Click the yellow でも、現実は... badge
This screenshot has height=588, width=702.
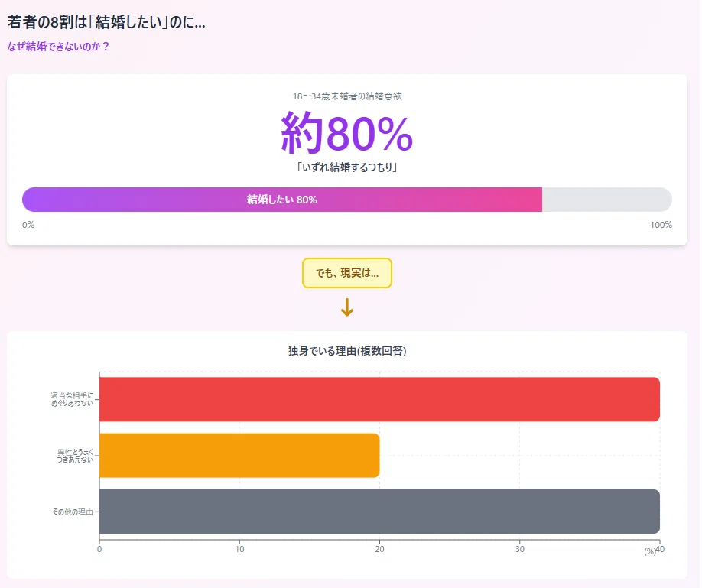coord(347,273)
